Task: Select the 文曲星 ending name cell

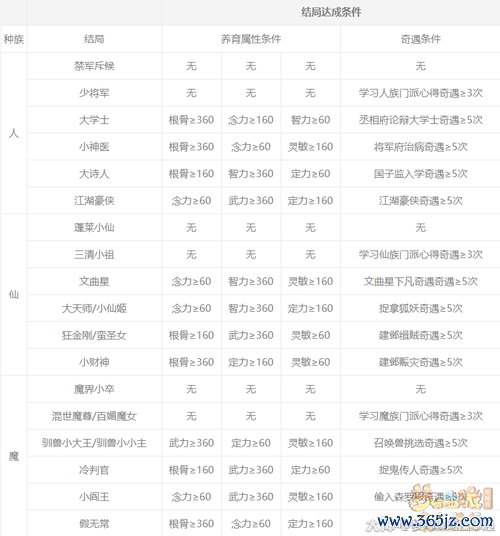Action: tap(94, 282)
